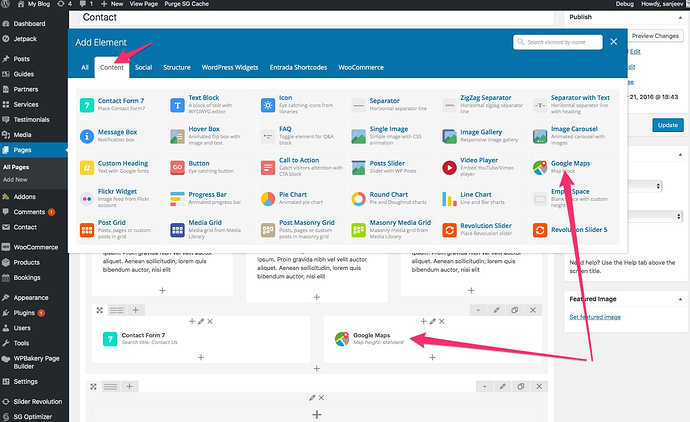Switch to the All elements tab
Screen dimensions: 690x422
pos(85,67)
